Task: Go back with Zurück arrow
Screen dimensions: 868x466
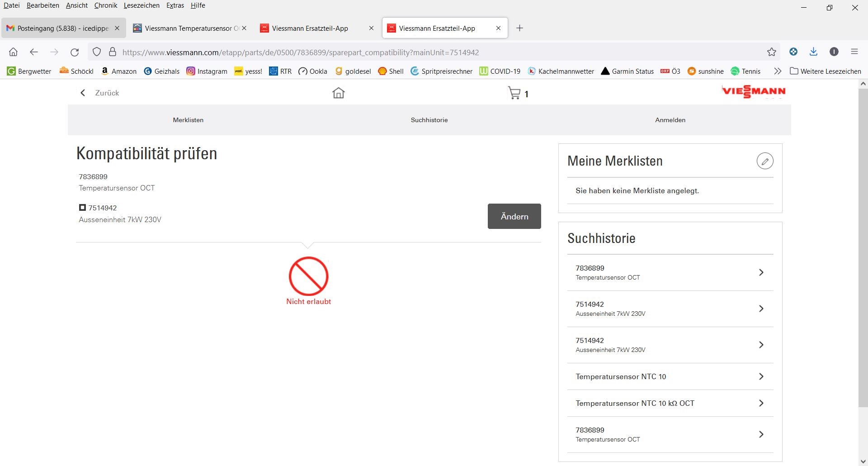Action: click(100, 93)
